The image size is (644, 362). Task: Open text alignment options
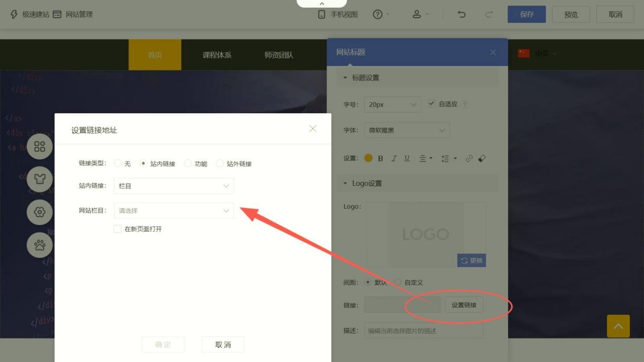[x=426, y=158]
